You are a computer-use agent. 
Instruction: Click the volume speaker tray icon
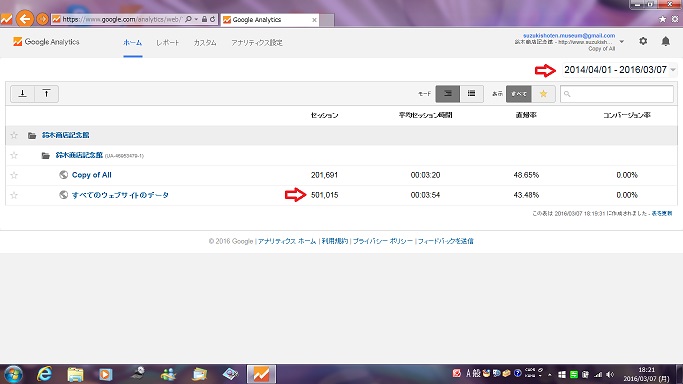610,374
